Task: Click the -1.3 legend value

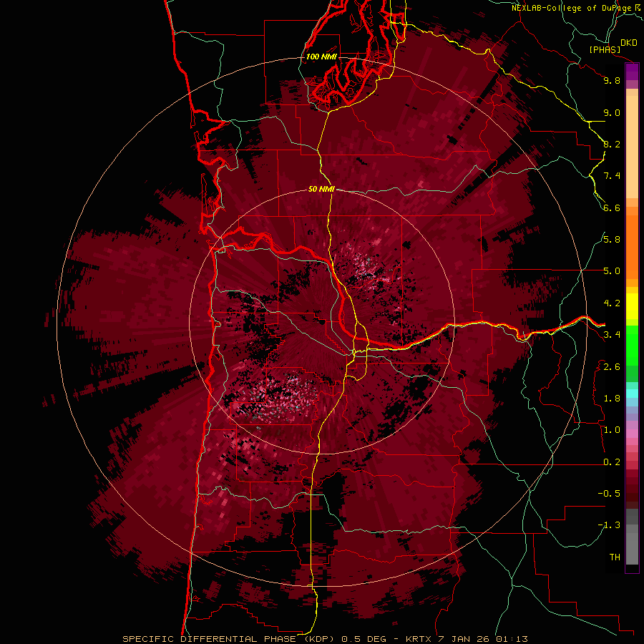Action: tap(609, 525)
